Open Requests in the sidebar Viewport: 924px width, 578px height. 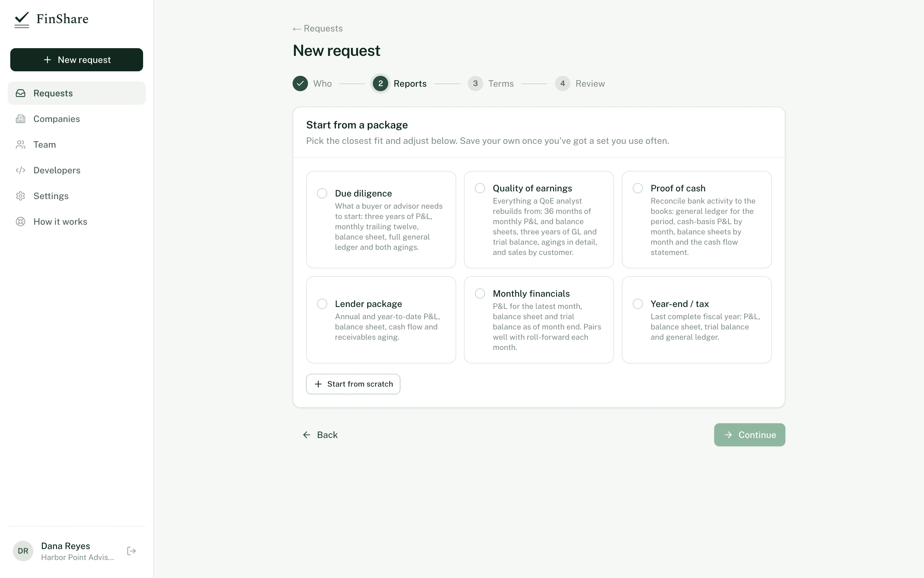[x=77, y=93]
